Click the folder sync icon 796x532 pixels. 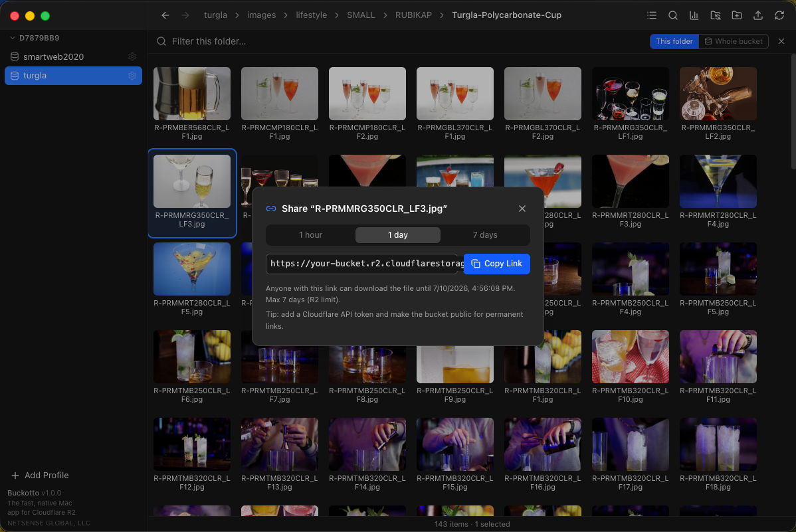point(716,15)
